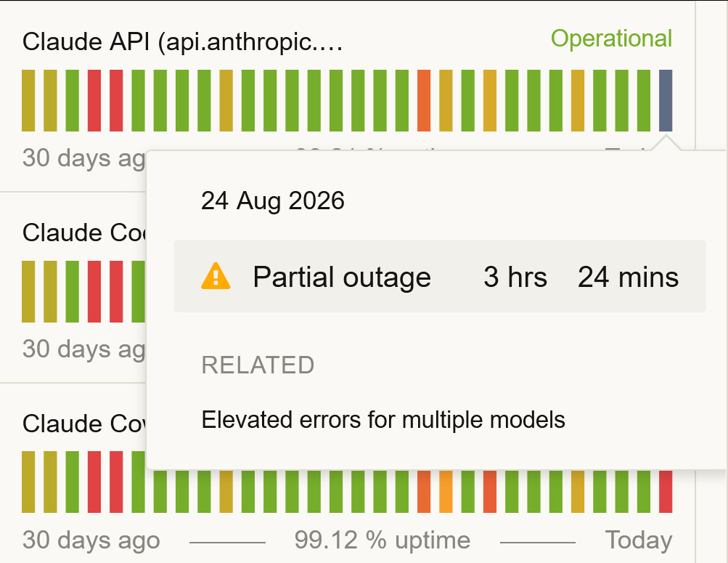Select the bright orange bar in the bottom row
Screen dimensions: 728x563
click(446, 492)
